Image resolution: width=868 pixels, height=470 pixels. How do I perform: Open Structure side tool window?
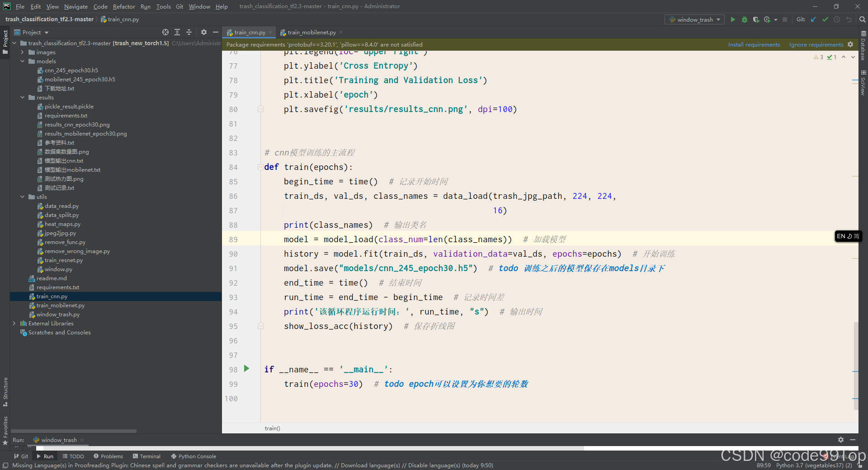tap(5, 392)
